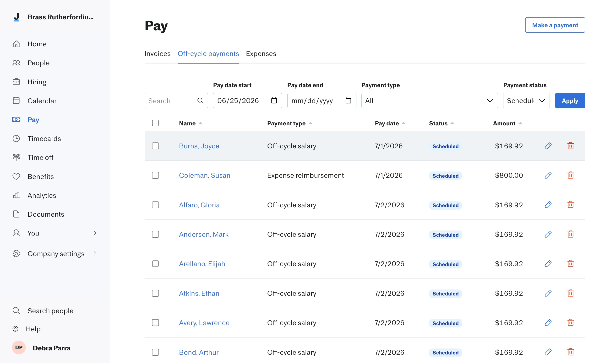
Task: Click trash icon in Anderson, Mark row
Action: (570, 235)
